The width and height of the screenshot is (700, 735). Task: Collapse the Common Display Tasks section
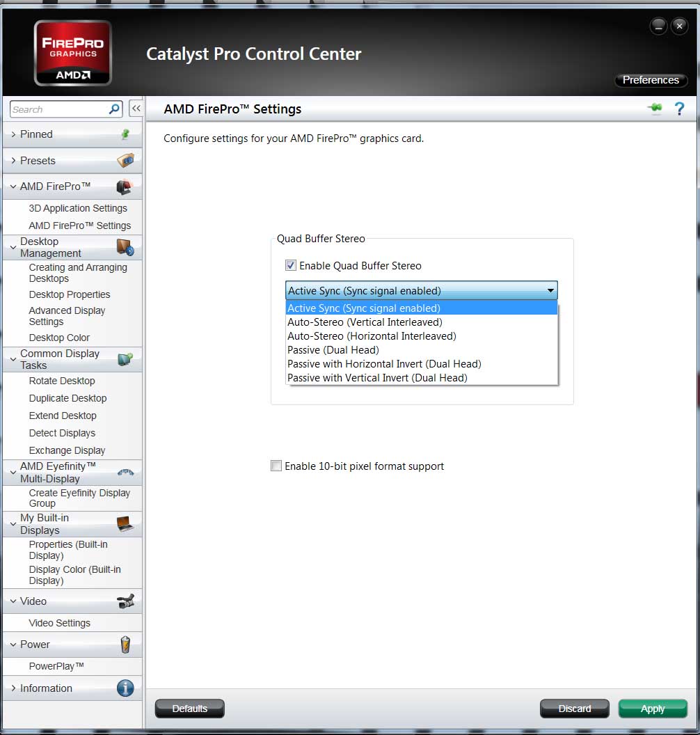[13, 360]
